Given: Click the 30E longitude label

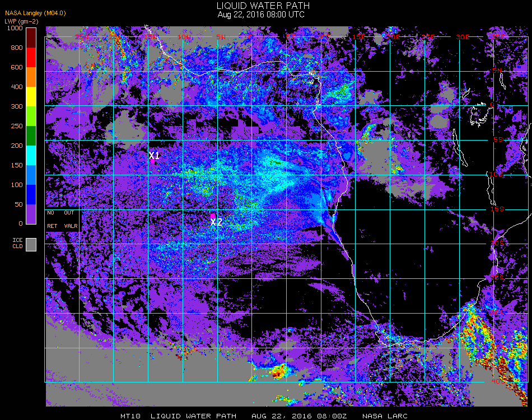Looking at the screenshot, I should pos(463,37).
